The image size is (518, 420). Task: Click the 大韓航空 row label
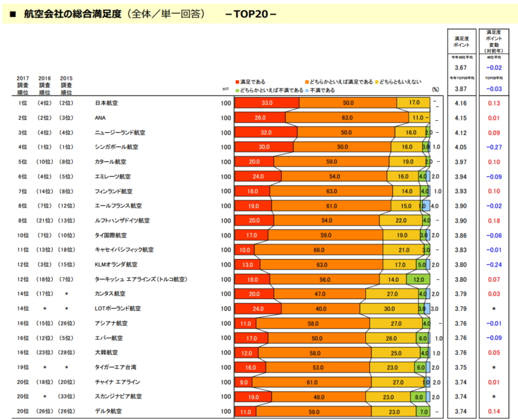tap(107, 352)
